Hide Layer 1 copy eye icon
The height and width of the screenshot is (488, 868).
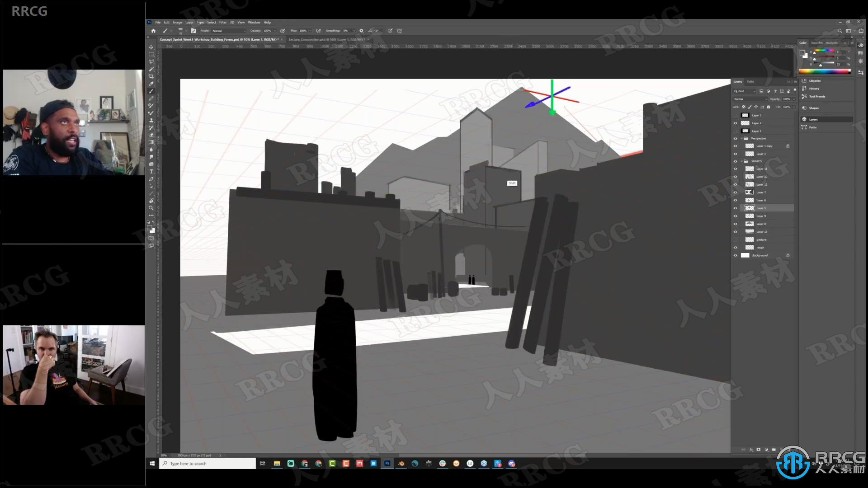click(735, 146)
